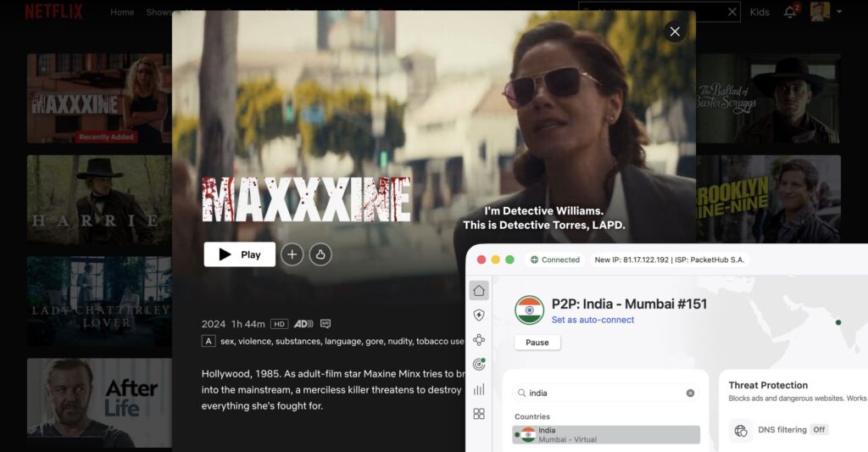This screenshot has width=868, height=452.
Task: Pause the VPN connection
Action: [537, 343]
